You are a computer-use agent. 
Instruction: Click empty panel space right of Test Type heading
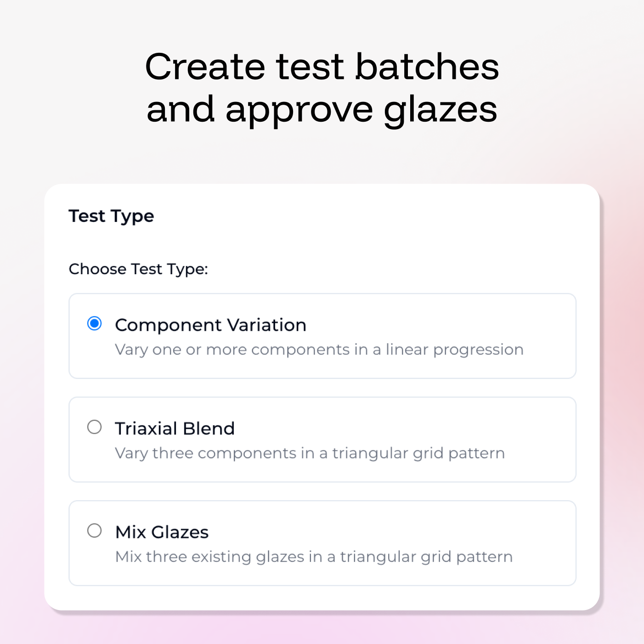[367, 216]
